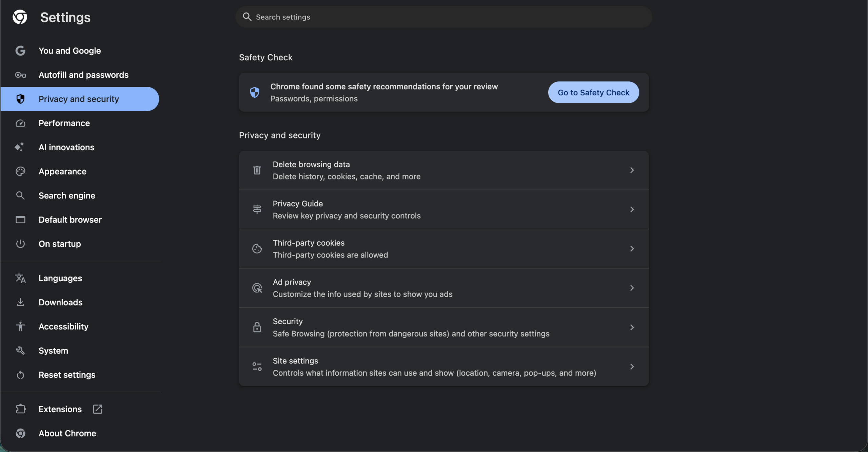Click the Go to Safety Check button
This screenshot has height=452, width=868.
tap(593, 92)
